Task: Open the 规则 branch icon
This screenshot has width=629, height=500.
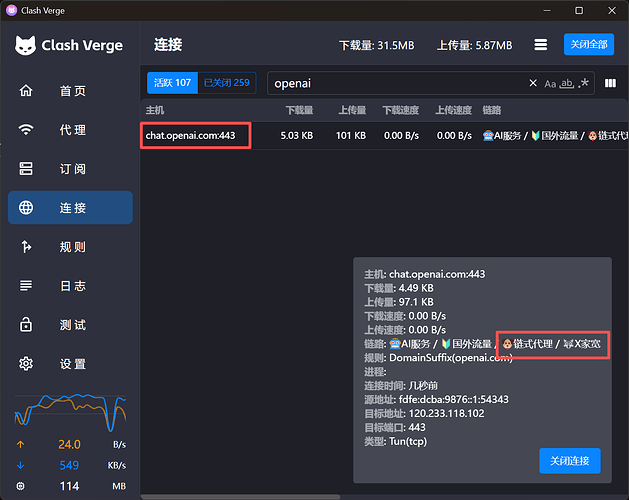Action: click(x=26, y=246)
